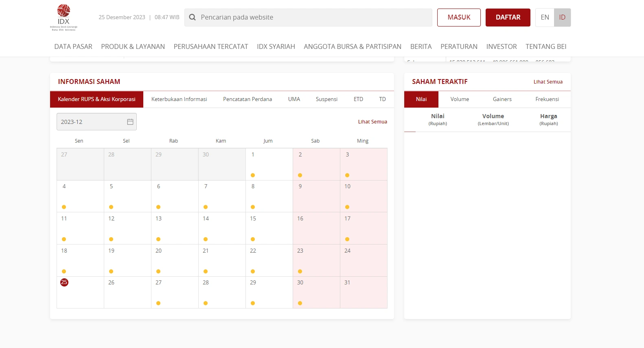644x348 pixels.
Task: Click the event dot on December 2
Action: tap(300, 175)
